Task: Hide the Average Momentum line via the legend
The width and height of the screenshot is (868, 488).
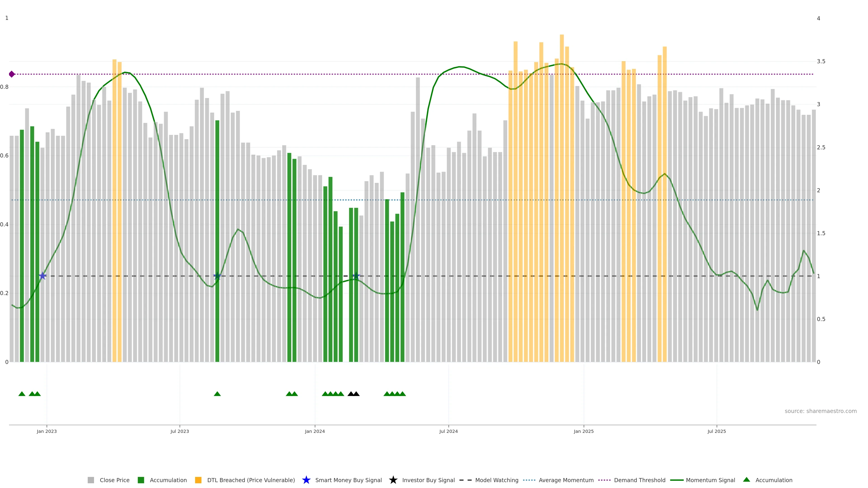Action: [566, 480]
